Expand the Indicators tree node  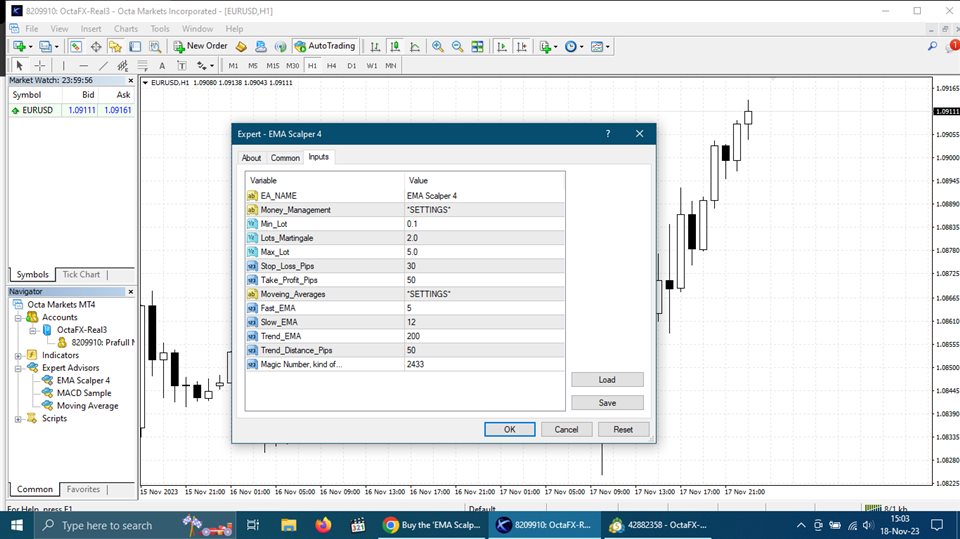[x=19, y=355]
